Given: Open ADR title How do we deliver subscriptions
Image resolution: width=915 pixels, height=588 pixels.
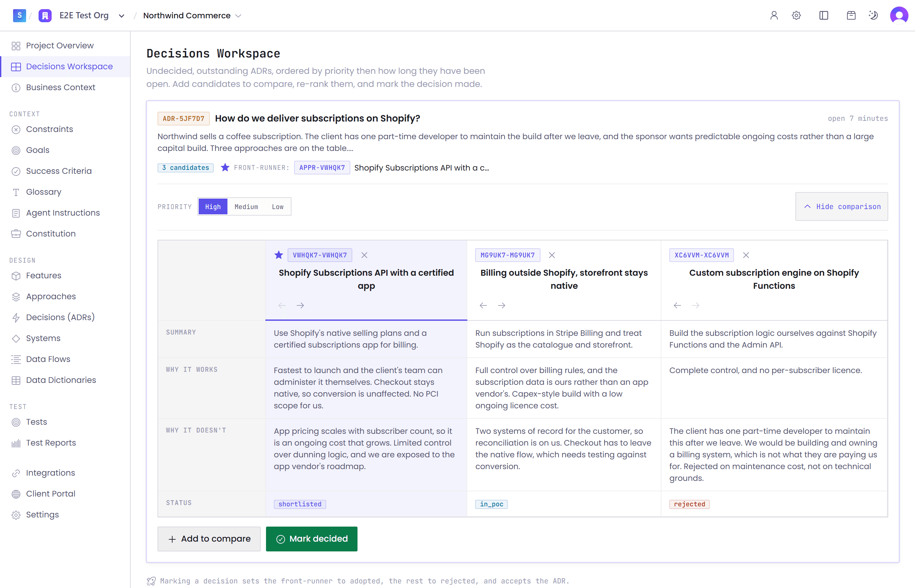Looking at the screenshot, I should click(317, 118).
